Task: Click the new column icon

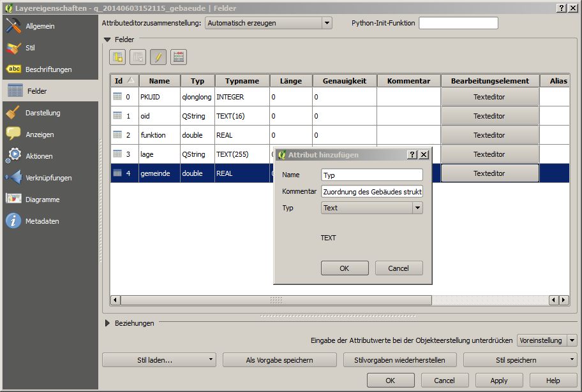Action: 117,57
